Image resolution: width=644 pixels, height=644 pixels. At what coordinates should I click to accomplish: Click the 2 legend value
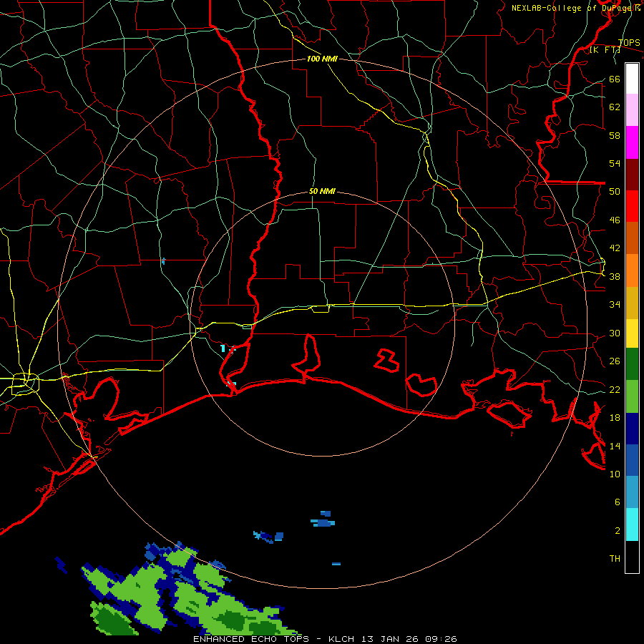(x=617, y=531)
